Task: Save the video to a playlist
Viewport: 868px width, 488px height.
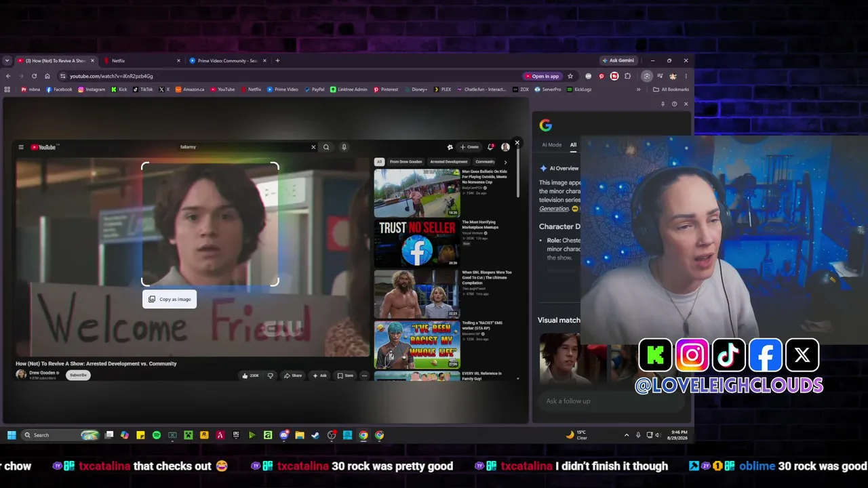Action: (x=345, y=375)
